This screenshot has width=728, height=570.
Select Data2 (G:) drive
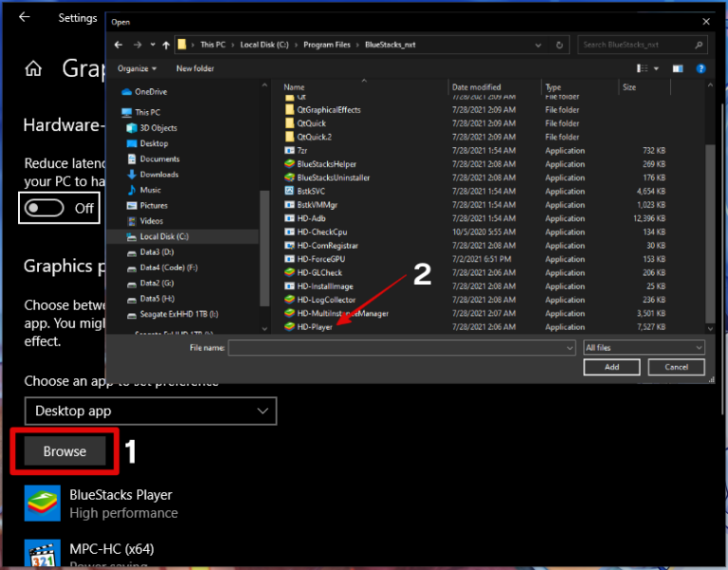[x=150, y=283]
